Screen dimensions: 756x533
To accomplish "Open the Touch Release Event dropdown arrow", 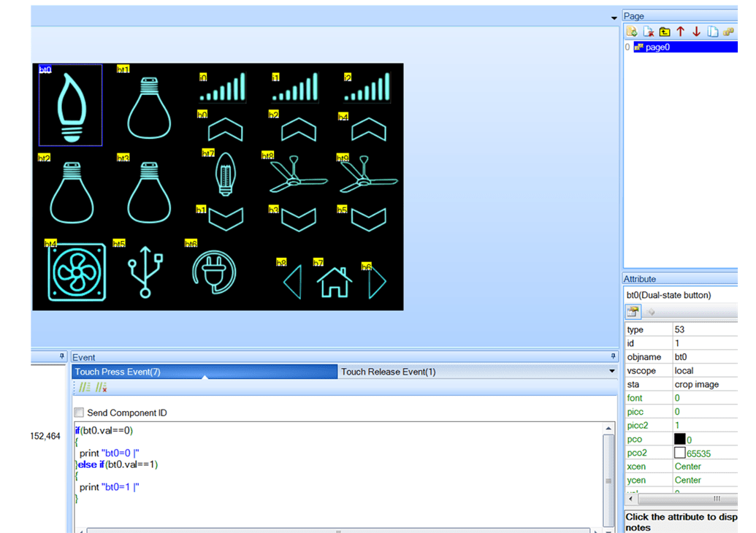I will (x=612, y=372).
